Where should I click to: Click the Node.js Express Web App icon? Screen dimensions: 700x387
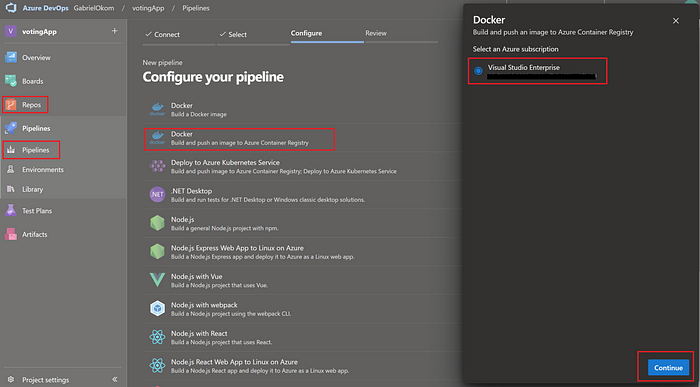click(x=157, y=252)
